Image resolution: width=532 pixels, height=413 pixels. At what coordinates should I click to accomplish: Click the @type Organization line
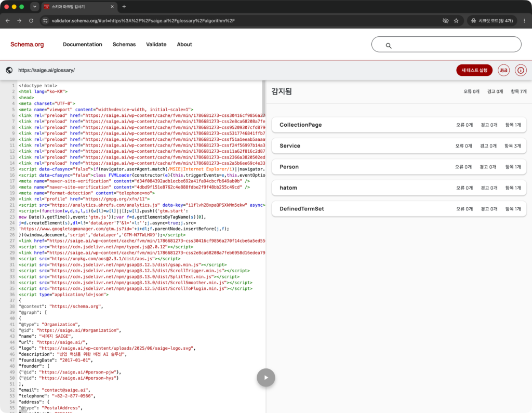pos(49,325)
